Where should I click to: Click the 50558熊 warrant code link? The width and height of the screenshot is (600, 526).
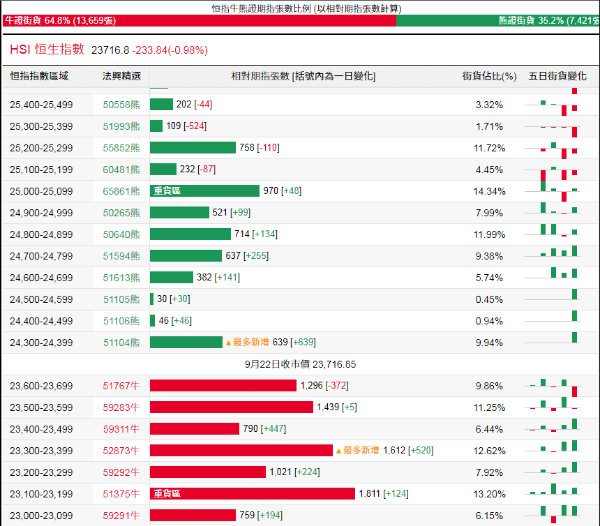pos(121,104)
